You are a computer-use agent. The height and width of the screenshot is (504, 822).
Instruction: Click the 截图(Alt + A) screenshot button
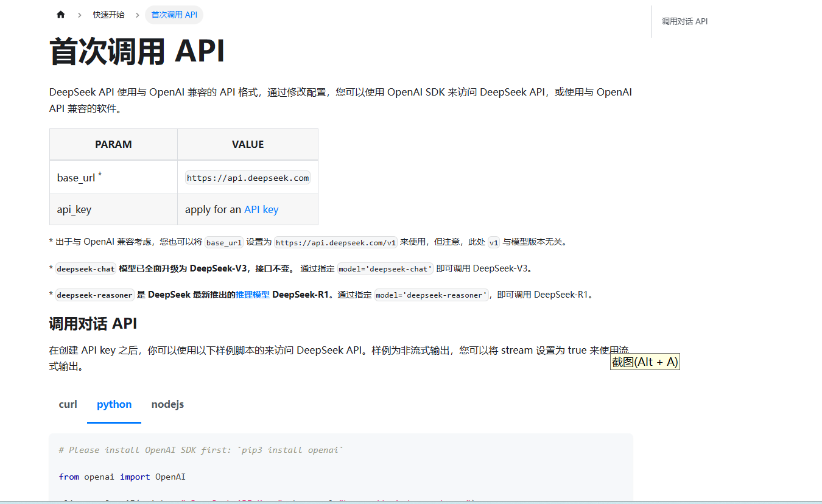point(645,361)
